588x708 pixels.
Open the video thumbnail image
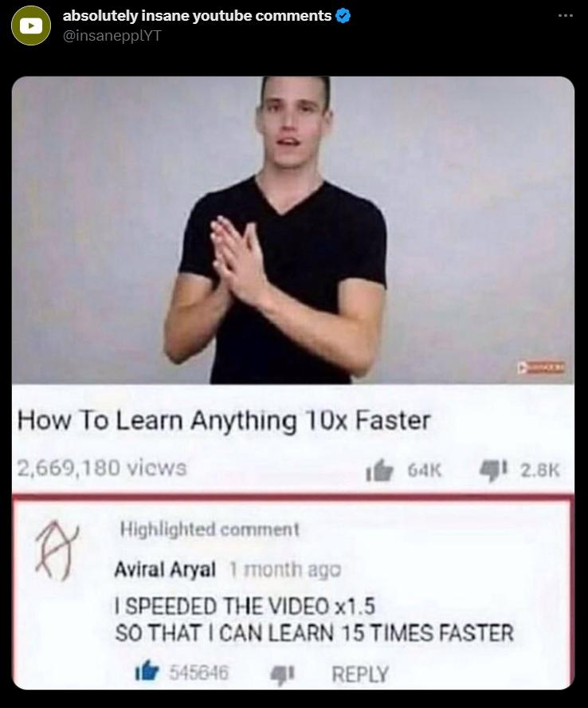(x=293, y=230)
